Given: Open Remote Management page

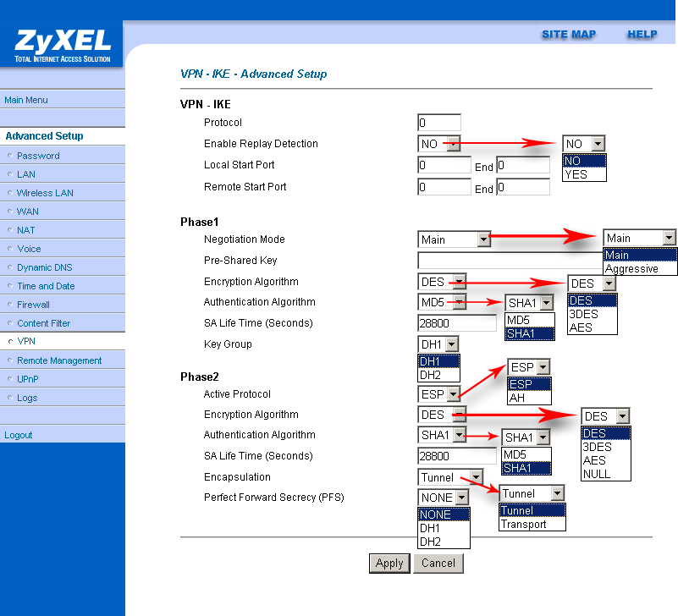Looking at the screenshot, I should pyautogui.click(x=59, y=360).
